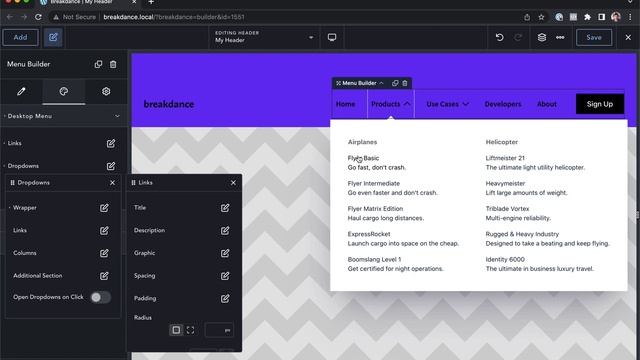Duplicate the Menu Builder element in sidebar
640x360 pixels.
pos(98,64)
